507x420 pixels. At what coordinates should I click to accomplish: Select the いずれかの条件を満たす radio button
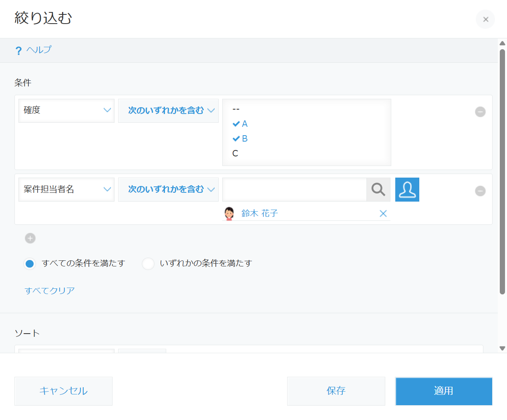148,264
